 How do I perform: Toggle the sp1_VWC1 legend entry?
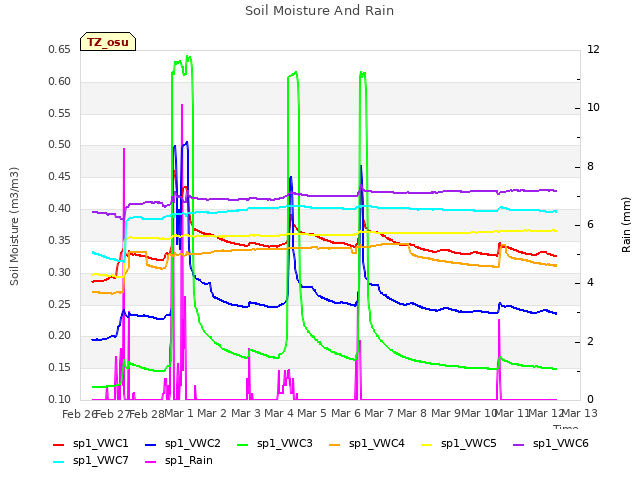pyautogui.click(x=91, y=444)
